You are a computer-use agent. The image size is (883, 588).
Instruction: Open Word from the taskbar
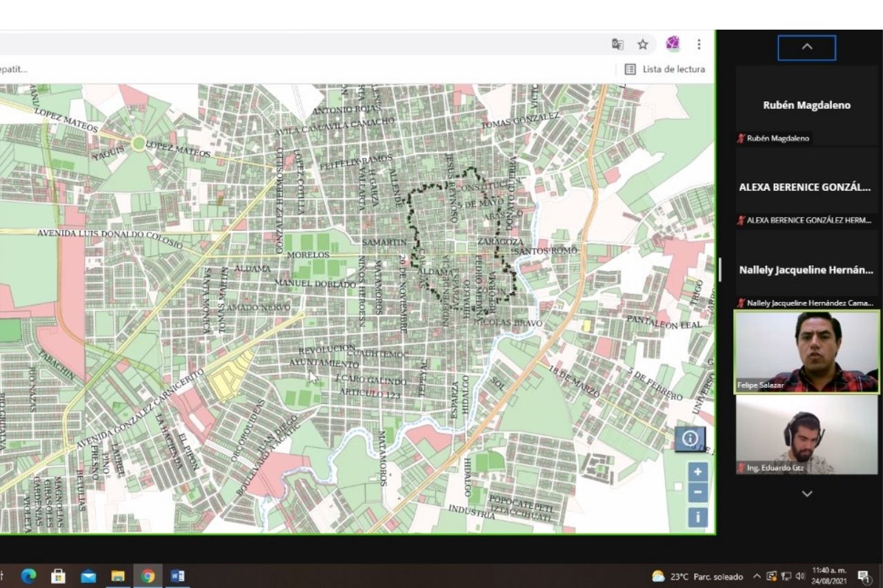[x=177, y=576]
